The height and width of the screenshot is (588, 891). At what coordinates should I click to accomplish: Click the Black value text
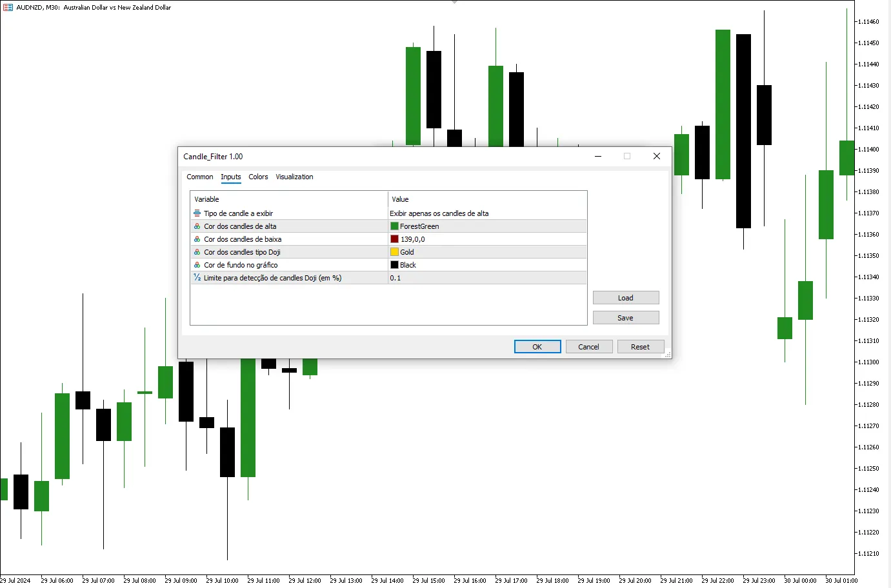[408, 265]
